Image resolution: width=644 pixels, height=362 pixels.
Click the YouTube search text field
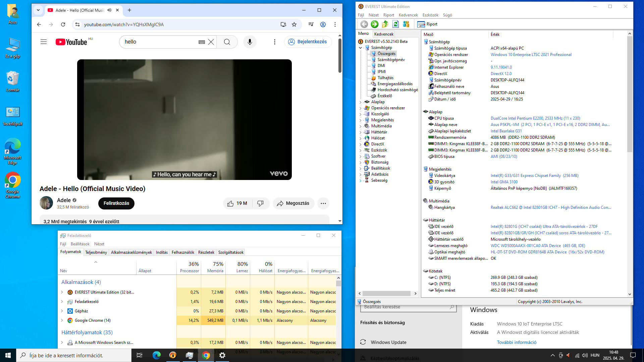click(x=158, y=42)
